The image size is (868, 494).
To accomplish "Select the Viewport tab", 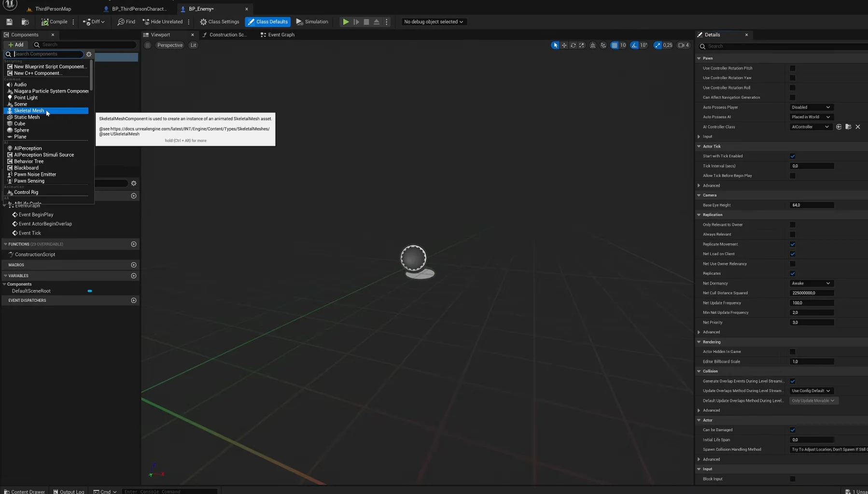I will pyautogui.click(x=160, y=35).
